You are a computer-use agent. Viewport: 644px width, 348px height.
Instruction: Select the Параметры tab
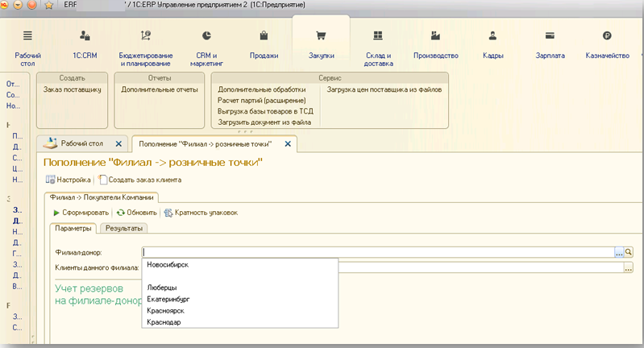[73, 228]
